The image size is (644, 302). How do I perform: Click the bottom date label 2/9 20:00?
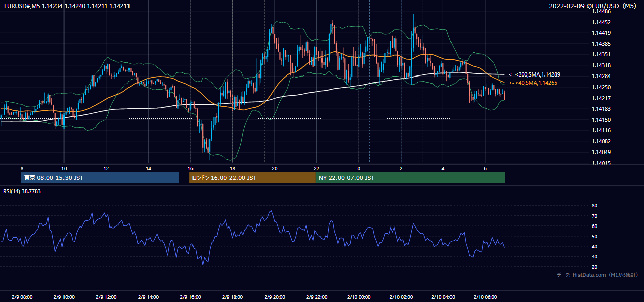(275, 297)
